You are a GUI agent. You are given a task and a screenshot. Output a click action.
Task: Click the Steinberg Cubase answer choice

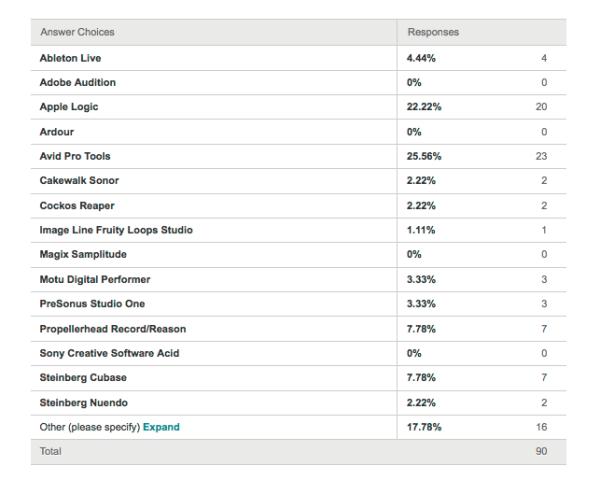[x=83, y=377]
